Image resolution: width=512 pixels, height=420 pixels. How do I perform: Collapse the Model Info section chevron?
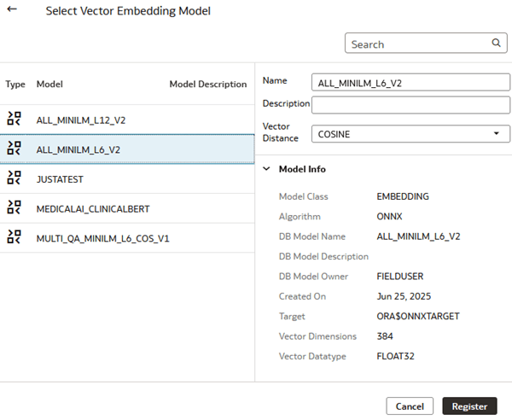point(266,169)
